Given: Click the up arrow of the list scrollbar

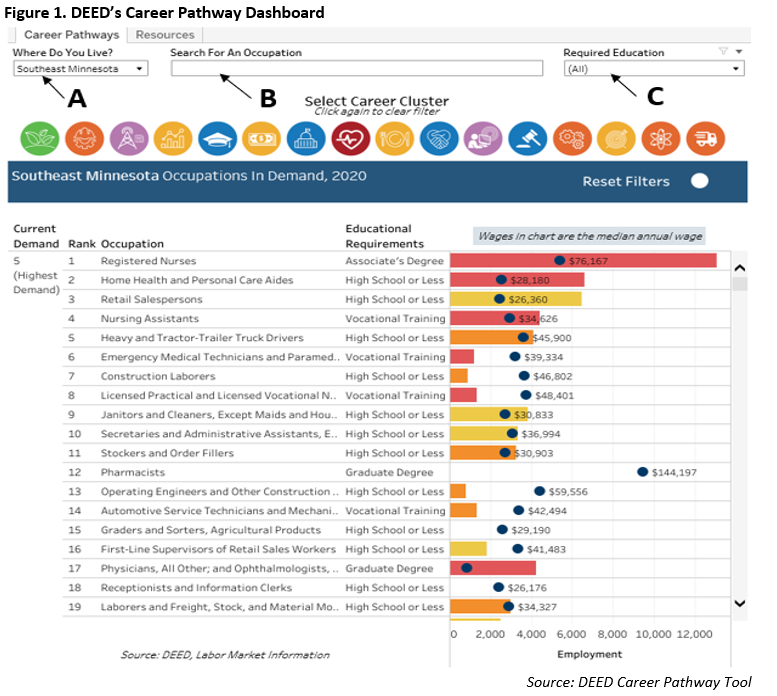Looking at the screenshot, I should tap(740, 268).
